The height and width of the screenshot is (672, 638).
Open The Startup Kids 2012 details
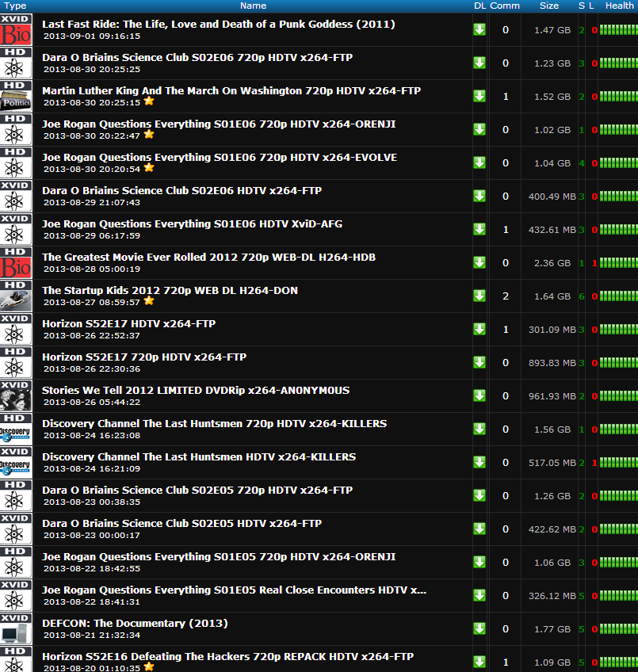170,291
